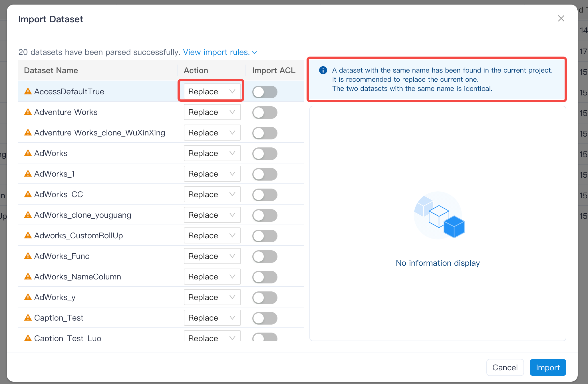This screenshot has height=384, width=588.
Task: Toggle Import ACL for AccessDefaultTrue
Action: [265, 92]
